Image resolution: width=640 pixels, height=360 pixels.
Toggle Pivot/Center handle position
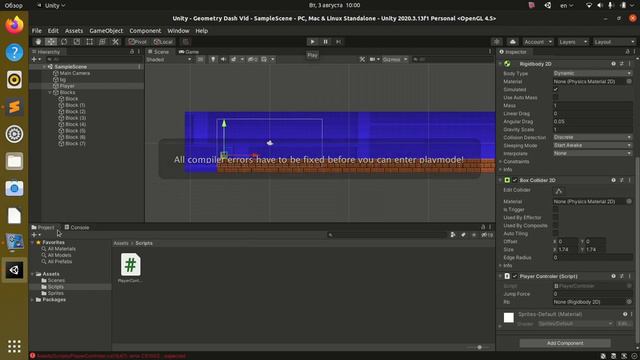click(x=138, y=42)
